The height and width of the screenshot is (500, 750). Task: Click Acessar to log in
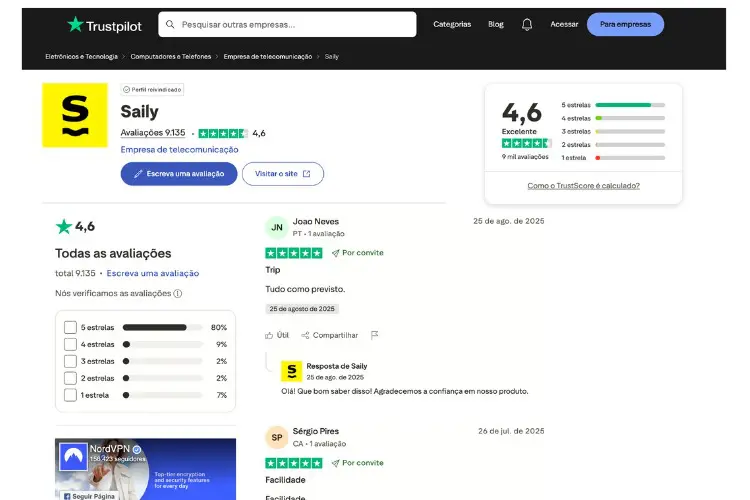[564, 24]
